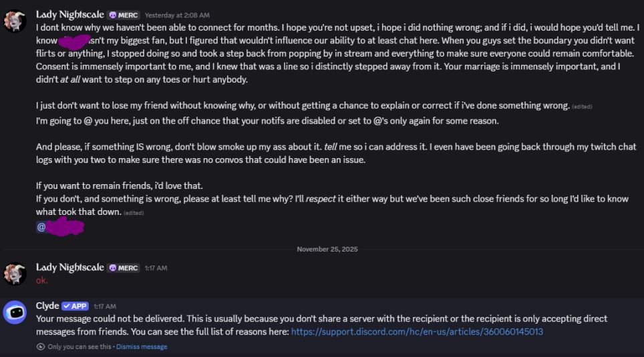644x357 pixels.
Task: Click the MERC tag on the "ok." message
Action: tap(124, 268)
